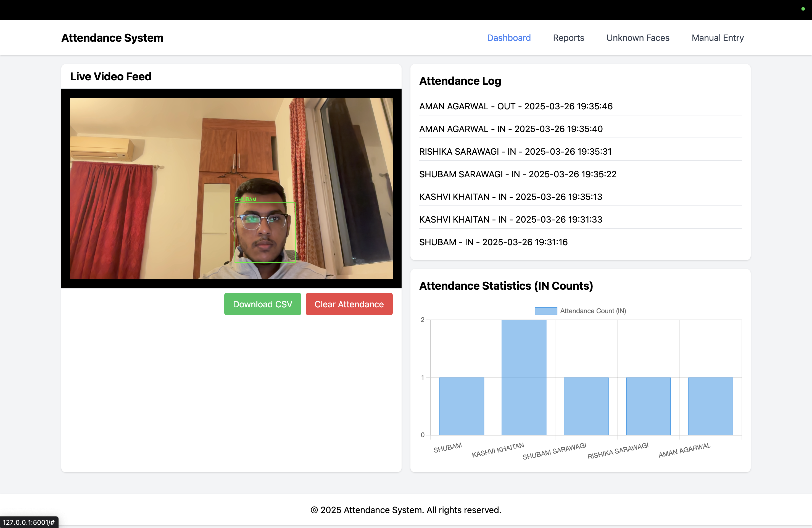This screenshot has width=812, height=528.
Task: Click the SHUBAM IN 19:31:16 log entry
Action: click(493, 242)
